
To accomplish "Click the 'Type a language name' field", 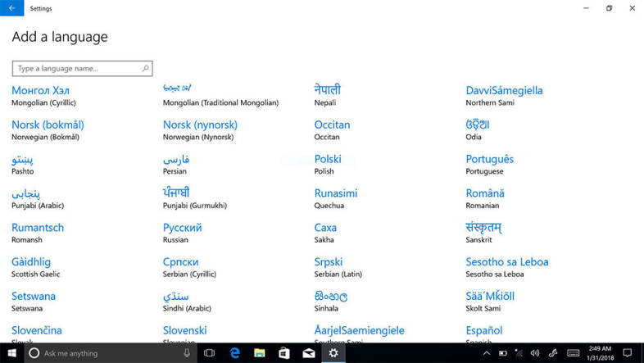I will click(x=78, y=69).
